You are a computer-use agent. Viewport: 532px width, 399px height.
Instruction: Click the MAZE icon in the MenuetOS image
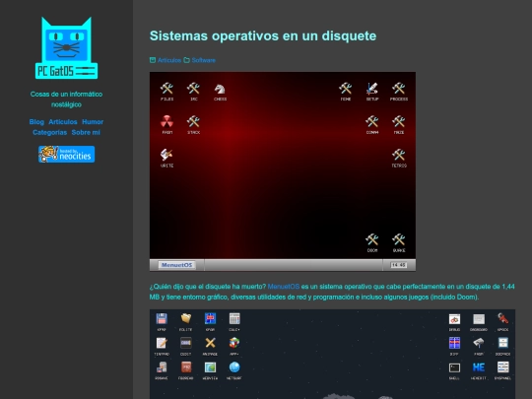[399, 124]
